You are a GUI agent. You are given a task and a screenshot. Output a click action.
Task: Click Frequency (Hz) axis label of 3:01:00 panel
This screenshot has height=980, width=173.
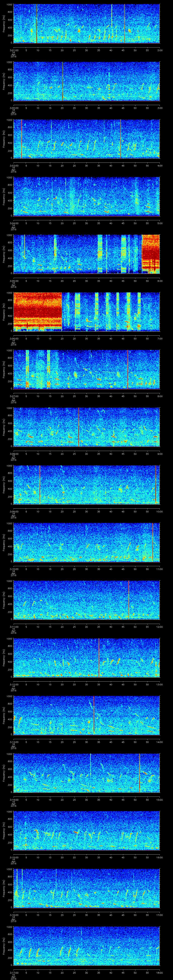4,24
